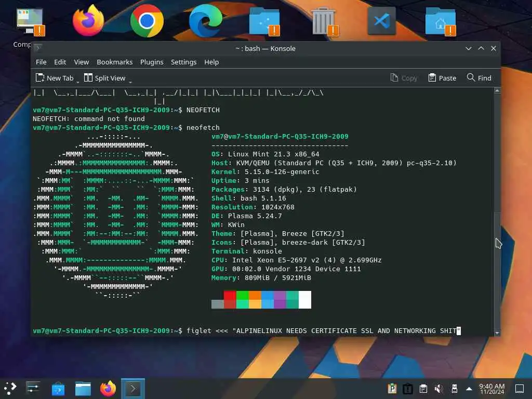The height and width of the screenshot is (399, 532).
Task: Open Dolphin file manager in taskbar
Action: pyautogui.click(x=83, y=389)
